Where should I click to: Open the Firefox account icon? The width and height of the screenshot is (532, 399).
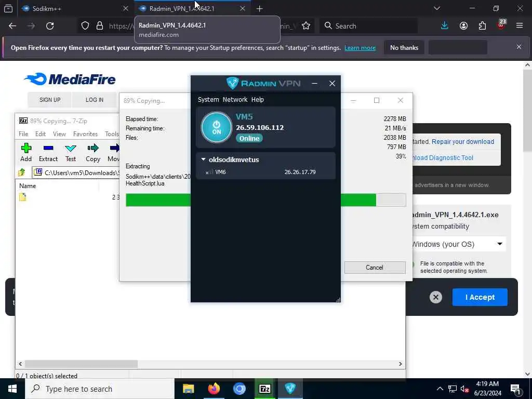[463, 26]
